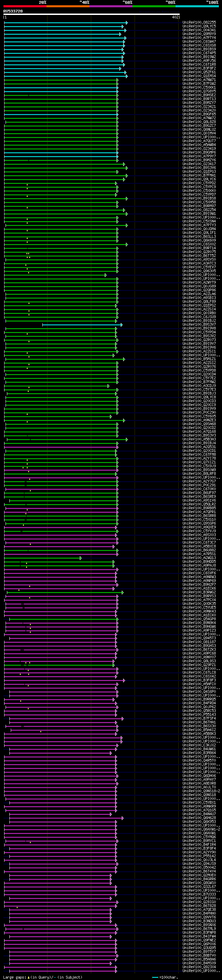Select label UniRef100_B9HDD5
Screen dimensions: 222x980
(x=199, y=561)
